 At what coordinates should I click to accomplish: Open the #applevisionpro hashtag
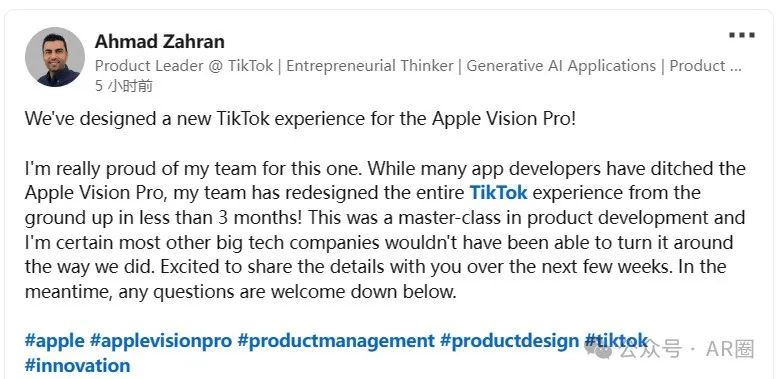161,341
